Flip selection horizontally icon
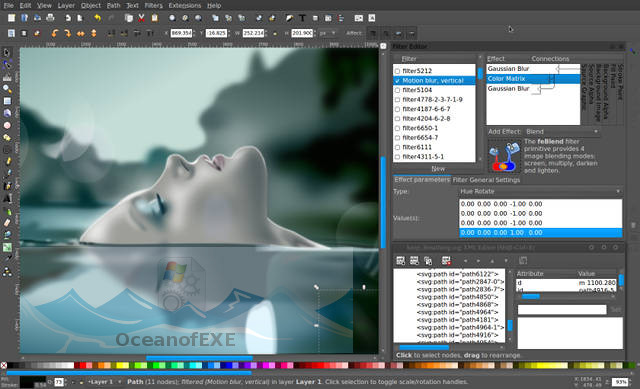Image resolution: width=640 pixels, height=389 pixels. click(80, 33)
